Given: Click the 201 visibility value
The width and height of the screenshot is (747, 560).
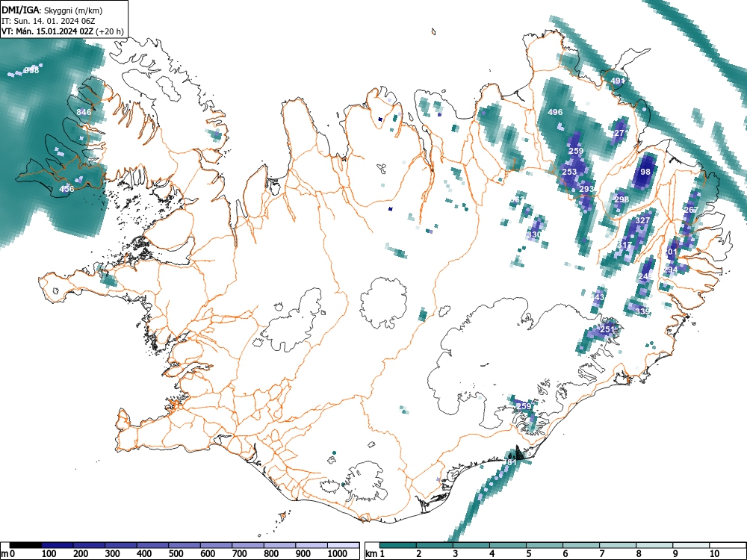Looking at the screenshot, I should [670, 252].
